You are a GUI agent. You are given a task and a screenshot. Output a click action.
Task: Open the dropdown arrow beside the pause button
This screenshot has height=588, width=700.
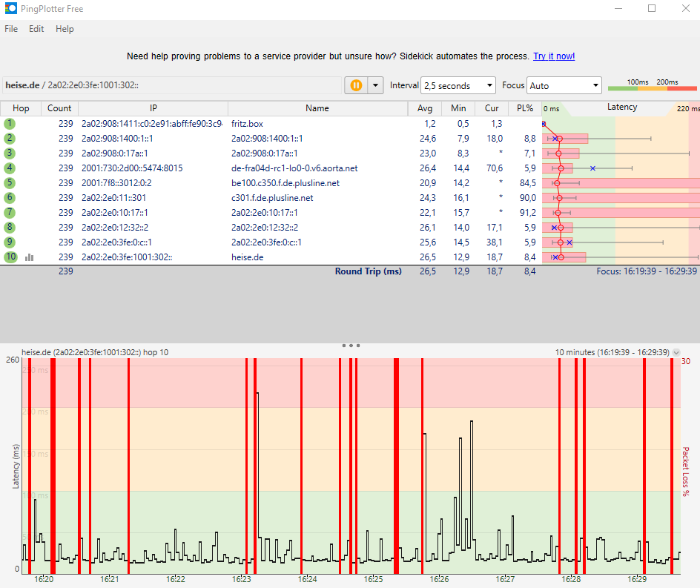[375, 85]
